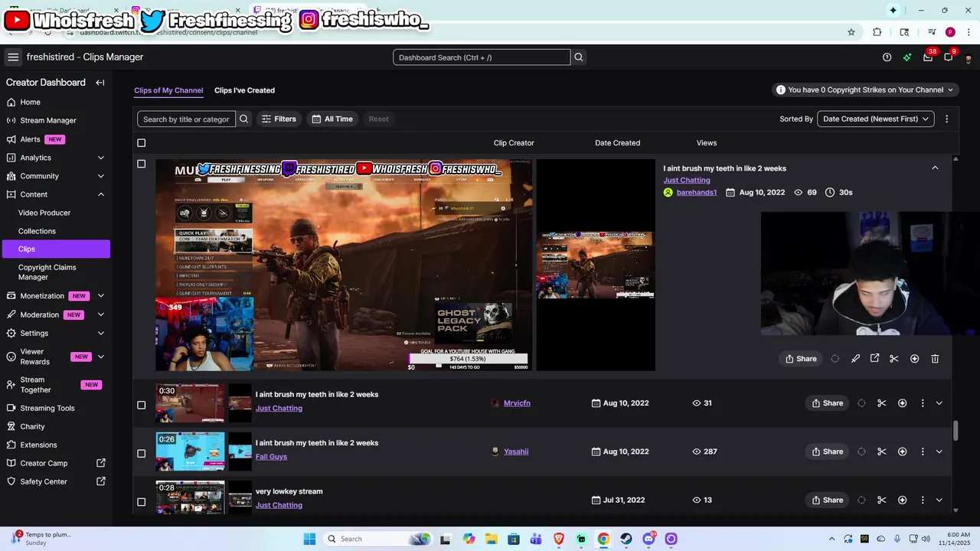This screenshot has width=980, height=551.
Task: Open Chrome extensions puzzle icon
Action: (x=877, y=32)
